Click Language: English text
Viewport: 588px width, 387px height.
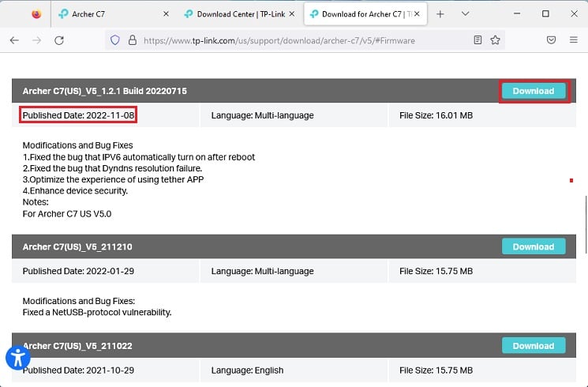(x=247, y=370)
